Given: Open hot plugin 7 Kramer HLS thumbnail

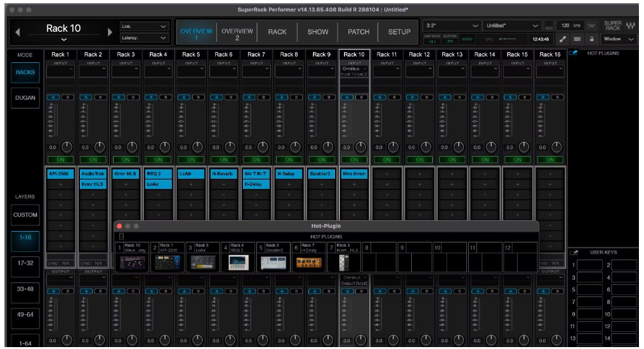Looking at the screenshot, I should coord(344,263).
